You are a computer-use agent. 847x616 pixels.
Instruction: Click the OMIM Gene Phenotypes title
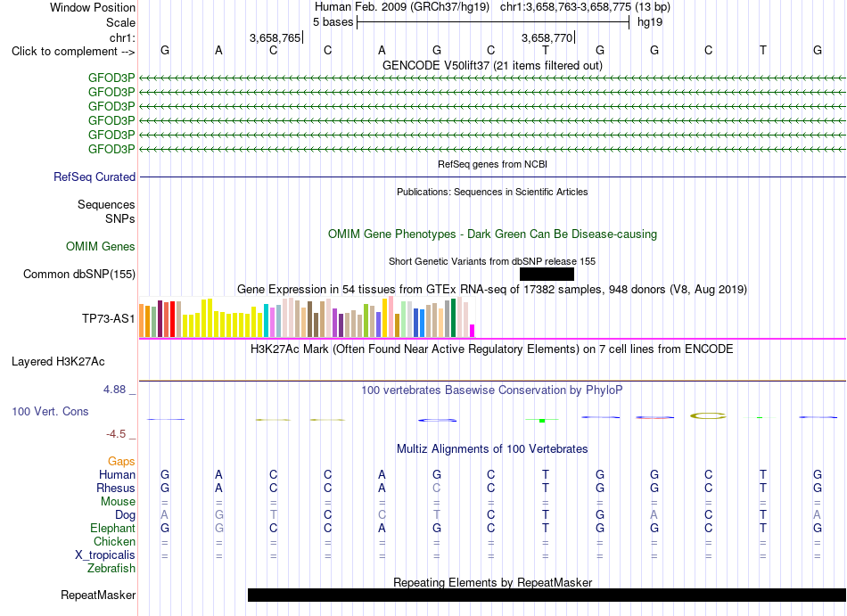tap(493, 234)
